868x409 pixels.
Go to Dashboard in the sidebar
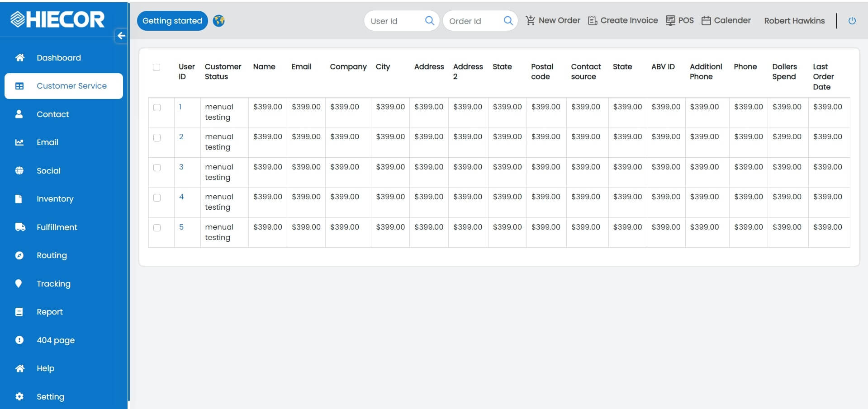pos(58,58)
